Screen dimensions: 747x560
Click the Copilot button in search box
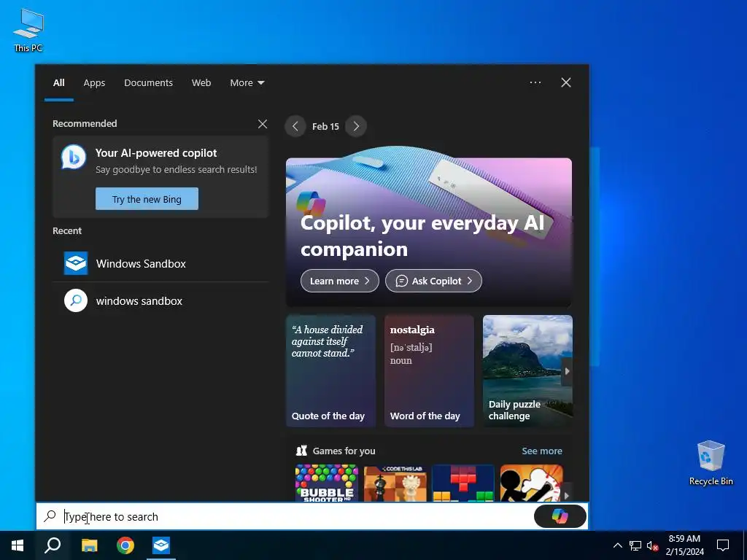click(x=560, y=516)
